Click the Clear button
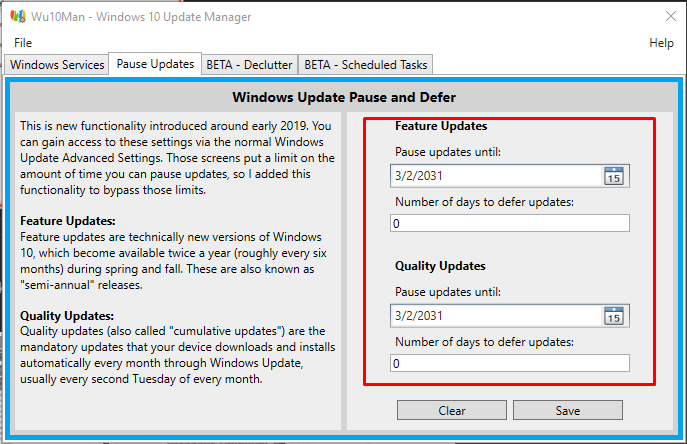 452,410
